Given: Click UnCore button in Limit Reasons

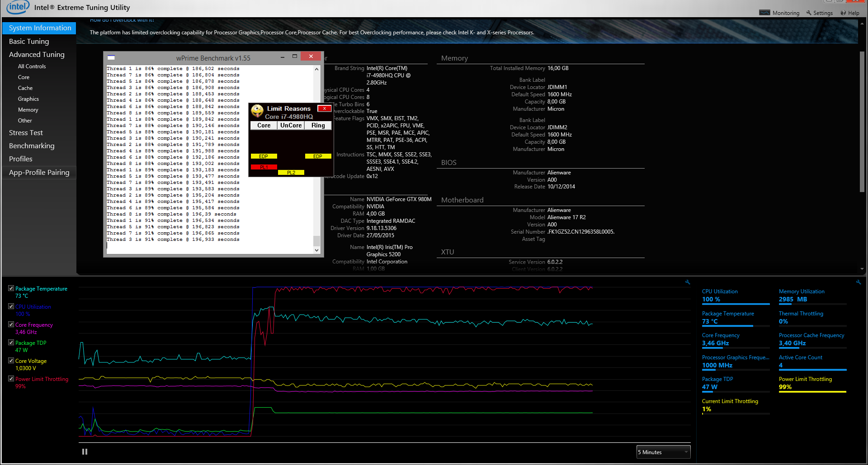Looking at the screenshot, I should pos(291,126).
